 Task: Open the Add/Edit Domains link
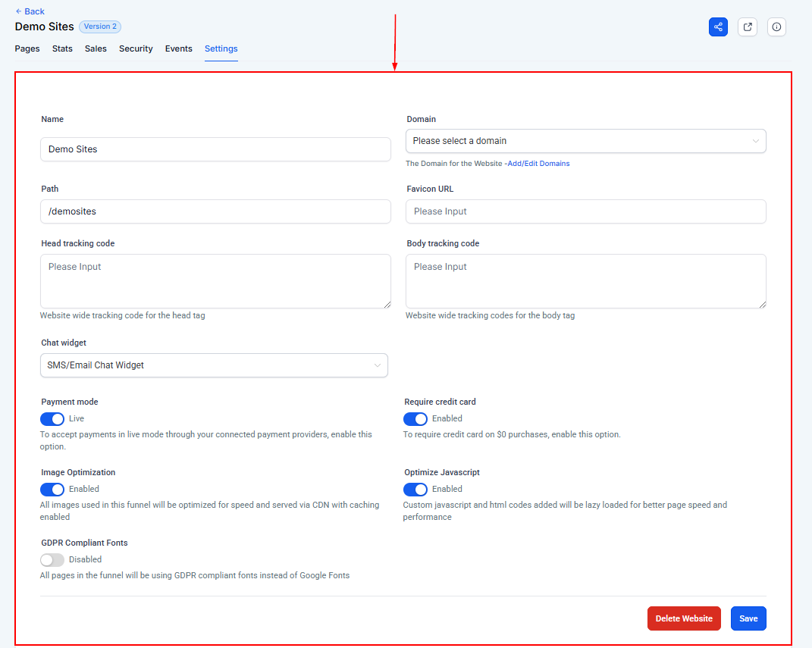[x=538, y=164]
